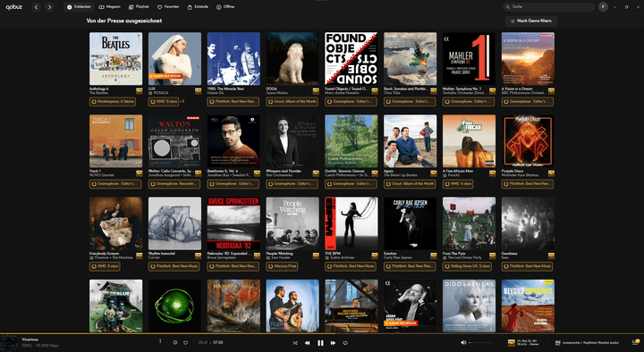
Task: Toggle repeat mode
Action: [x=345, y=343]
